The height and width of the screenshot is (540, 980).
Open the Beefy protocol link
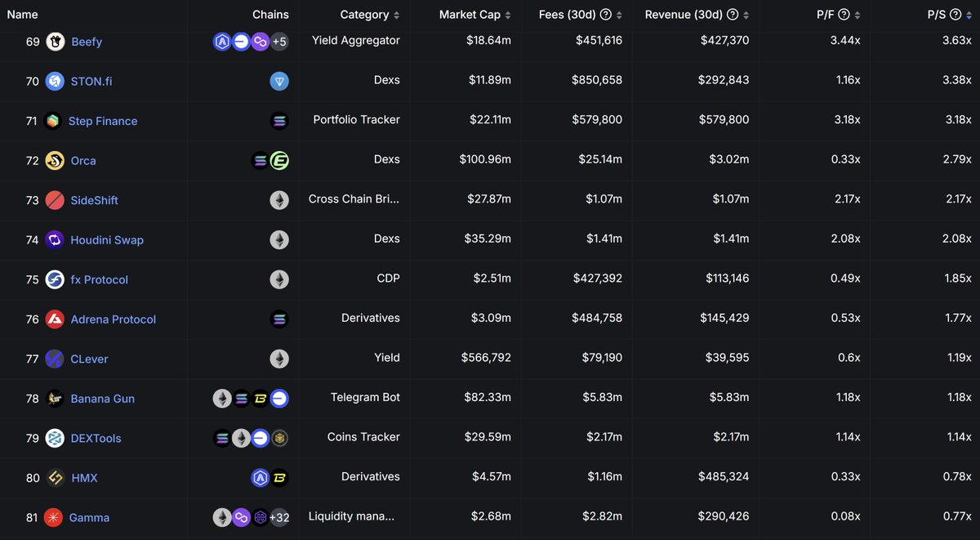pos(87,42)
